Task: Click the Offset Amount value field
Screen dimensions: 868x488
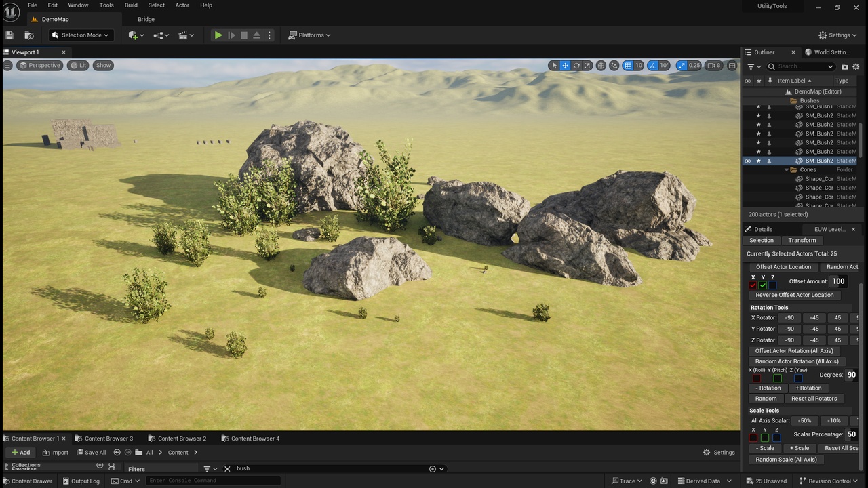Action: coord(839,281)
